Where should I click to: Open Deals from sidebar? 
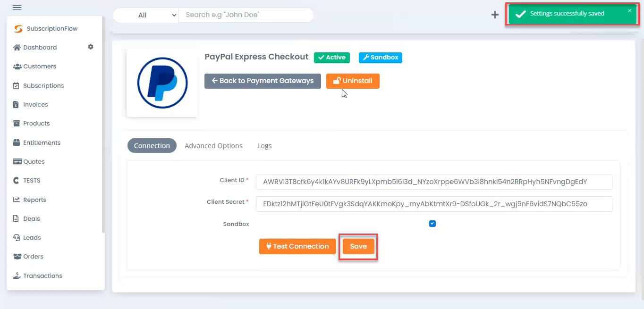(x=32, y=218)
